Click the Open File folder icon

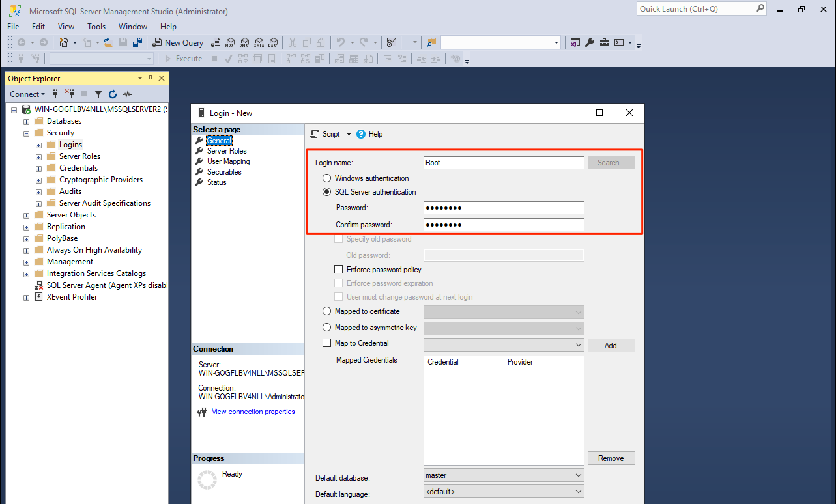109,42
